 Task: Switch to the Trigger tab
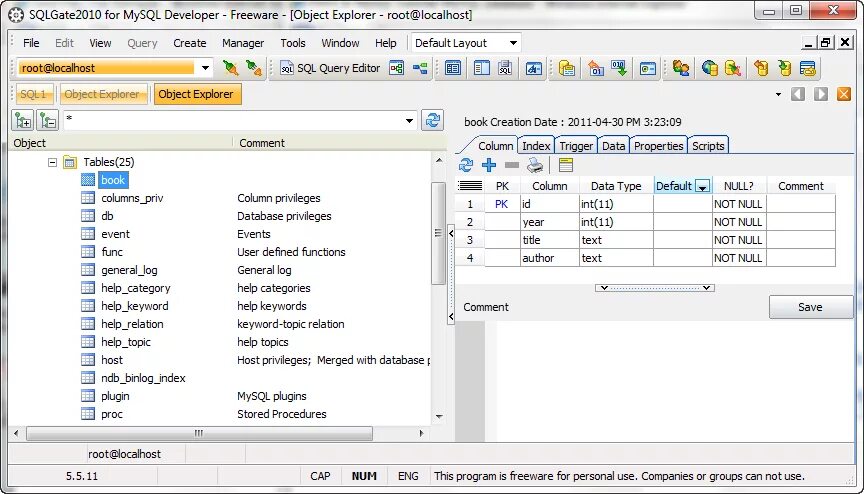(x=576, y=146)
